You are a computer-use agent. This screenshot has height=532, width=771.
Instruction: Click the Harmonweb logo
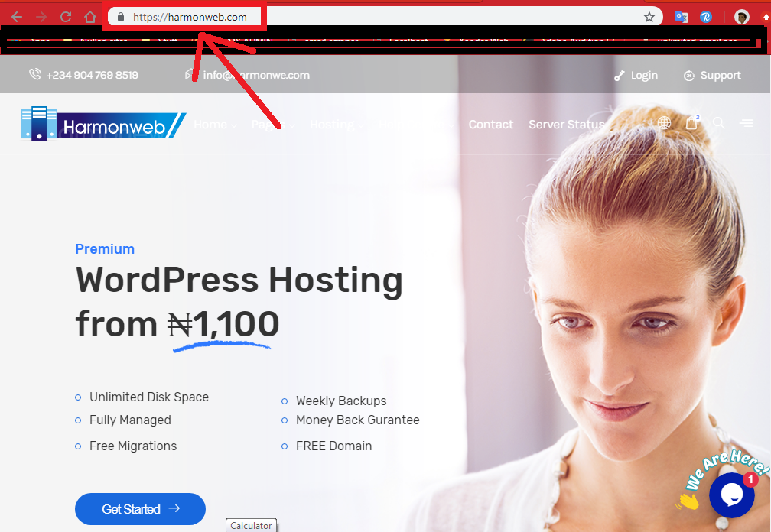point(102,125)
